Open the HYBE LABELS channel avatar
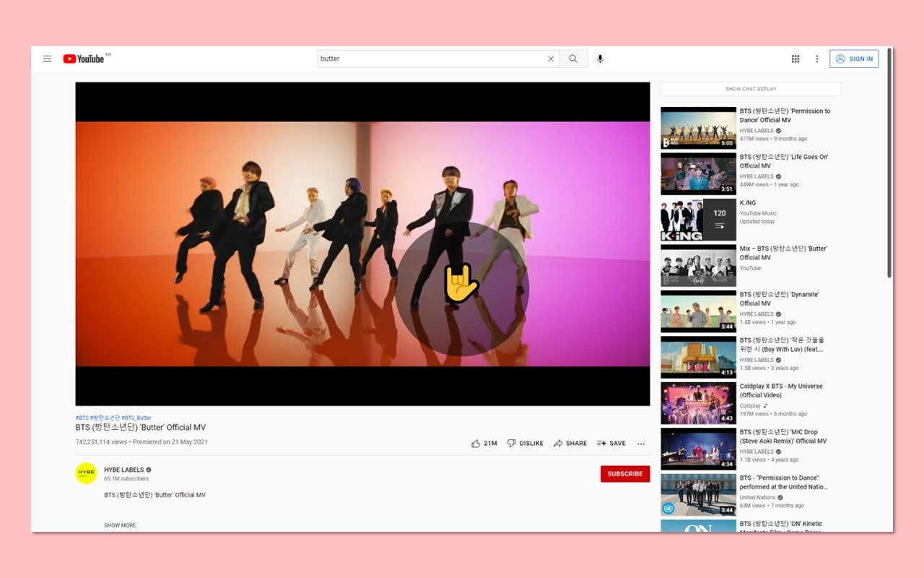The image size is (924, 578). point(86,473)
